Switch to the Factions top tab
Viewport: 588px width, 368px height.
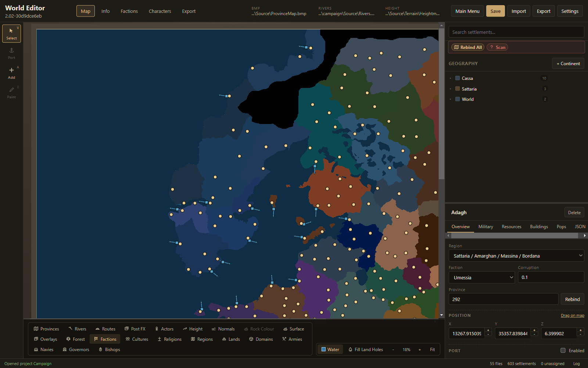tap(129, 11)
